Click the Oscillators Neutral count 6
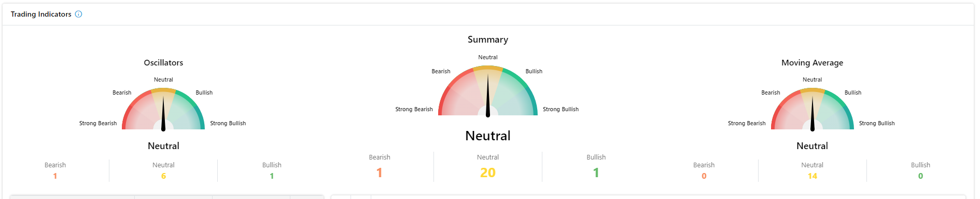Viewport: 980px width, 199px height. click(x=163, y=176)
